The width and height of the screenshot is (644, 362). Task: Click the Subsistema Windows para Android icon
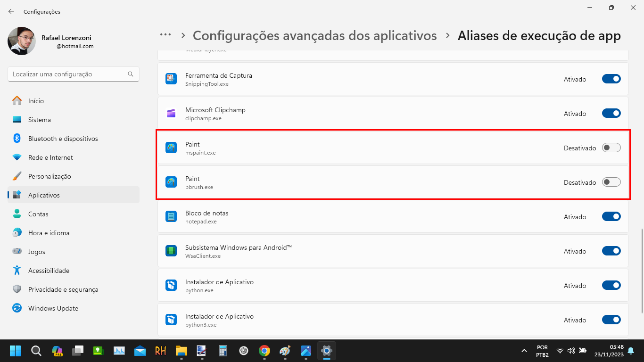171,251
